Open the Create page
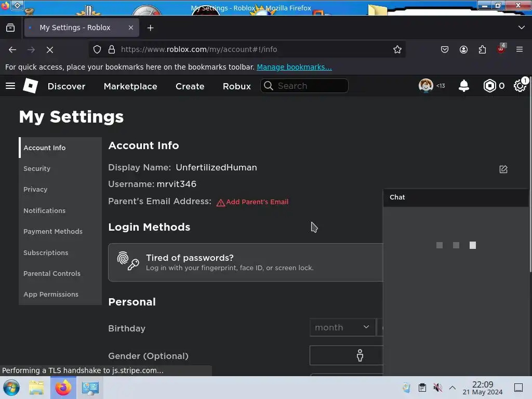This screenshot has width=532, height=399. pyautogui.click(x=190, y=86)
